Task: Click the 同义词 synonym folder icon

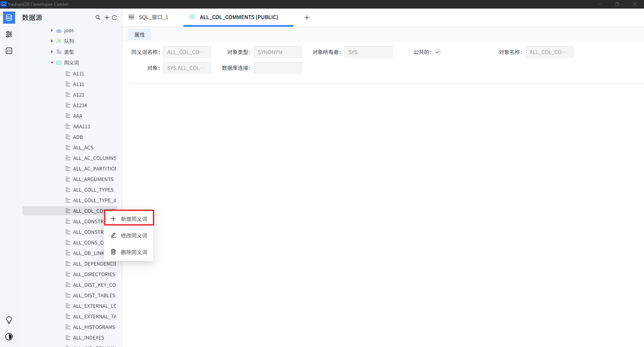Action: point(59,63)
